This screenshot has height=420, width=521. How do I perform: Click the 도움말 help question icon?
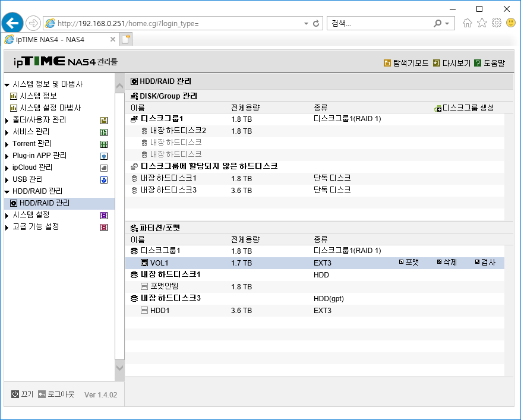tap(478, 63)
